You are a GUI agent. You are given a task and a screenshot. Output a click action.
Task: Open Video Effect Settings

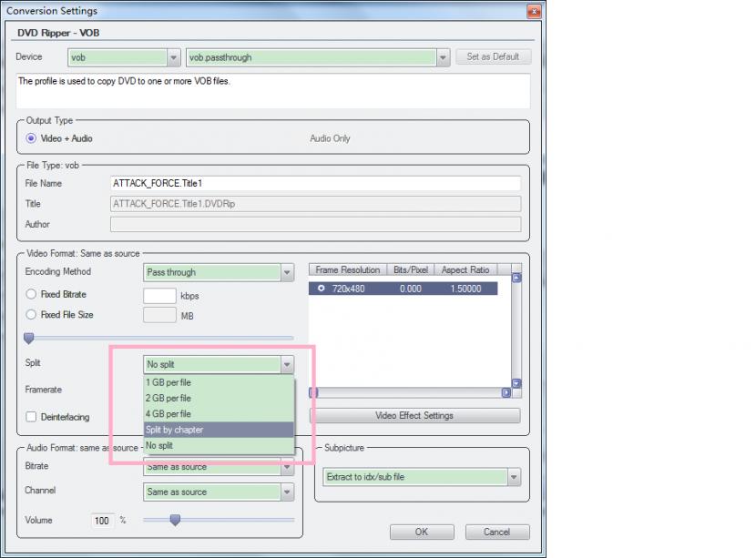[x=414, y=416]
